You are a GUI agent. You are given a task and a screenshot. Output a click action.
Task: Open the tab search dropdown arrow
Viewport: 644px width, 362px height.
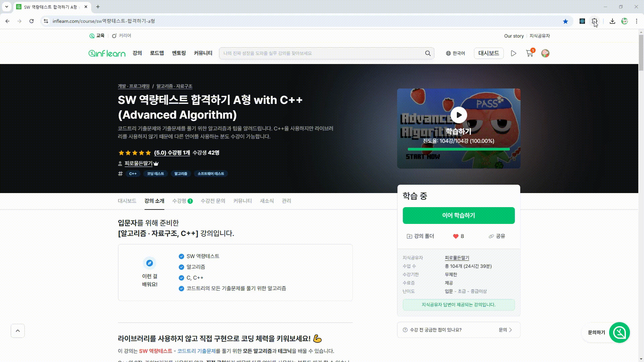pyautogui.click(x=6, y=7)
